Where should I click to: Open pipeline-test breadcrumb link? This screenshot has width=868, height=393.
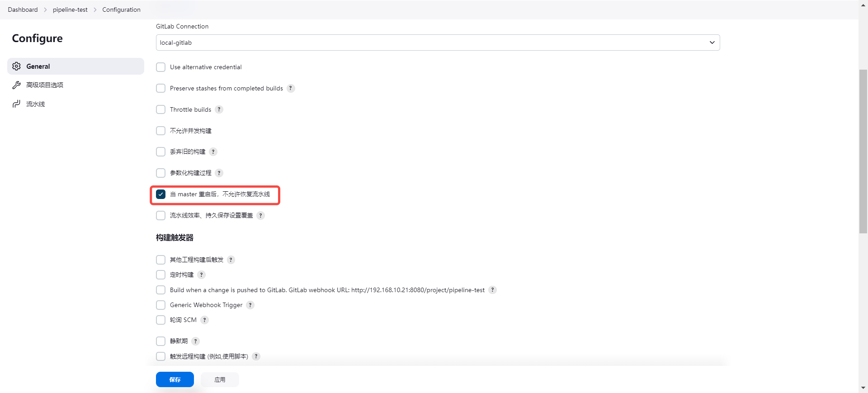pos(70,9)
